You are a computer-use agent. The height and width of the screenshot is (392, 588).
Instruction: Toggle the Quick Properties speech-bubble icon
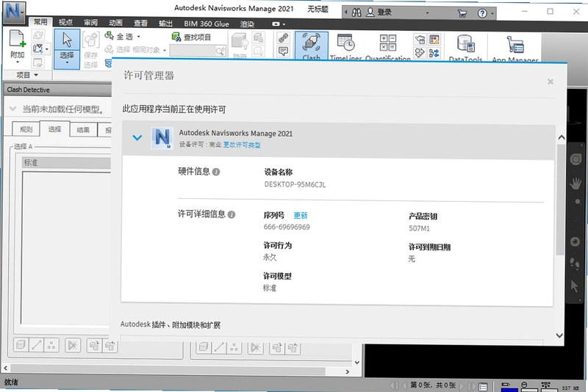(x=283, y=51)
